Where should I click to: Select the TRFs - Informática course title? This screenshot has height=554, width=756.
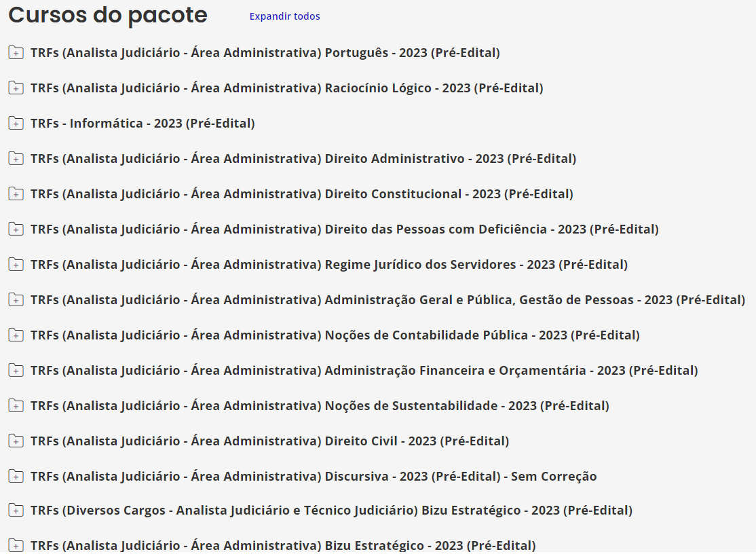coord(142,123)
